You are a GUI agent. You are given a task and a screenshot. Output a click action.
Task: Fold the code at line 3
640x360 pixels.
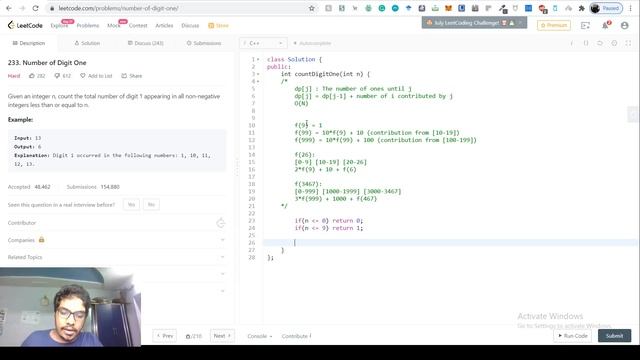tap(258, 74)
